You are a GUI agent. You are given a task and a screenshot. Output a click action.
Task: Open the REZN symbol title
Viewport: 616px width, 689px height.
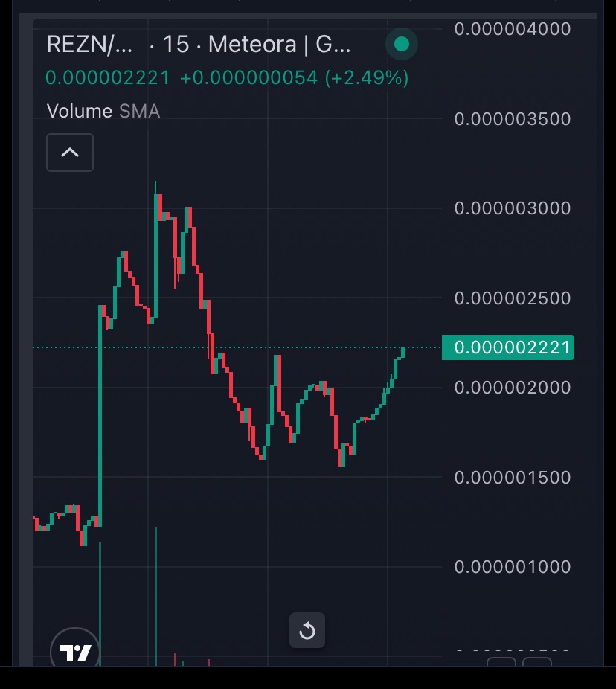click(90, 45)
